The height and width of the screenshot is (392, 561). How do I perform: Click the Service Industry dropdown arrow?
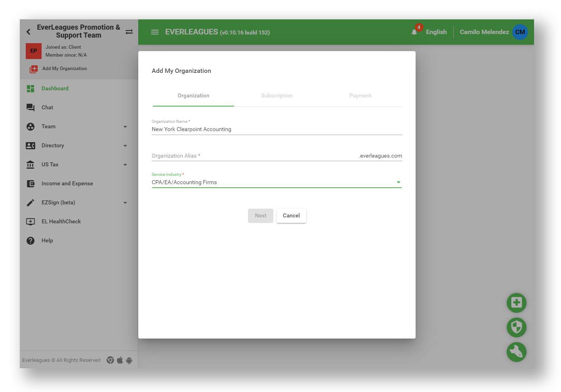[x=399, y=183]
